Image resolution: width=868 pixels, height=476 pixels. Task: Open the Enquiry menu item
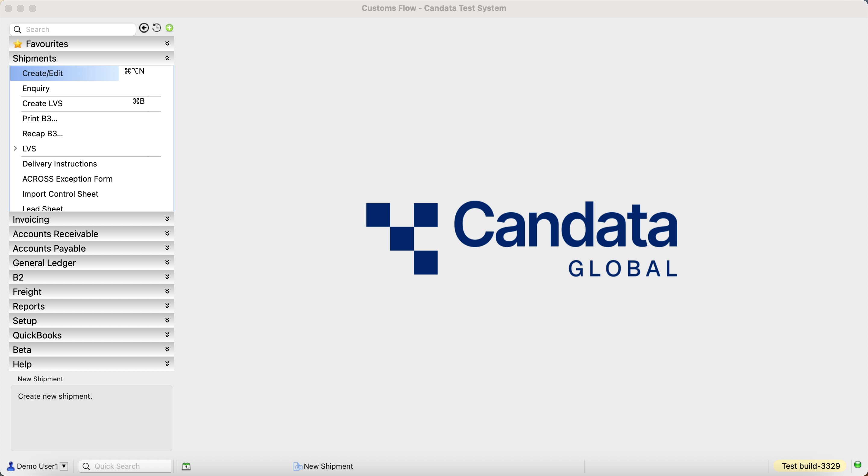point(36,88)
